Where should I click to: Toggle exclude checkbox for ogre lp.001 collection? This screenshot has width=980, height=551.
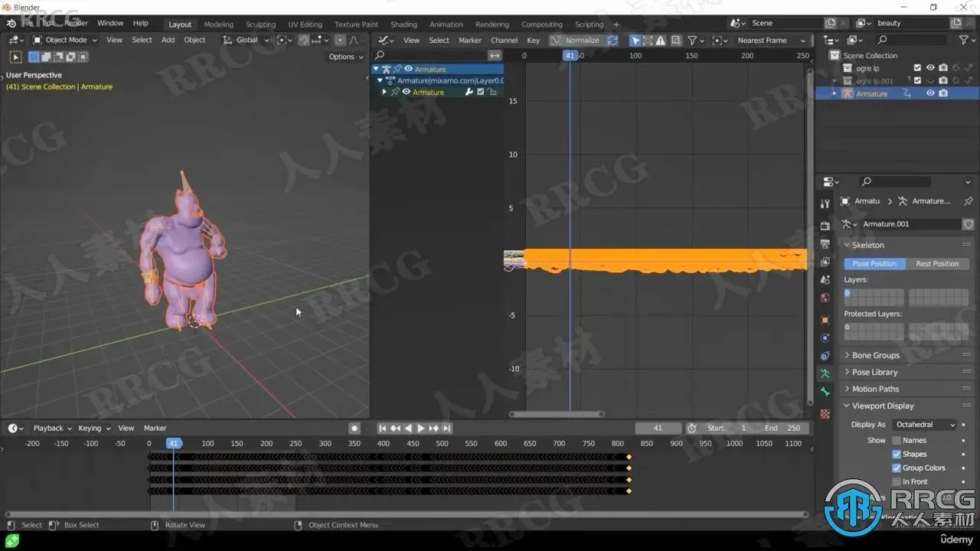point(917,80)
